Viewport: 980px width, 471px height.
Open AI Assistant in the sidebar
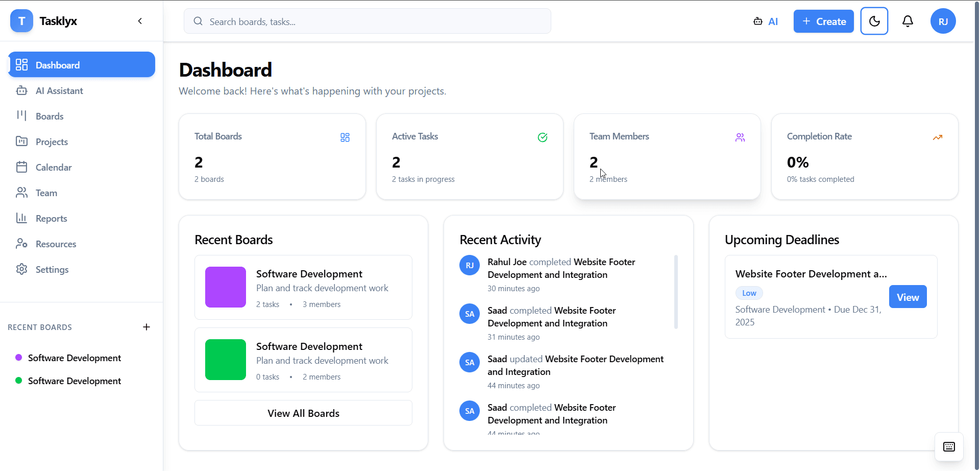pos(82,90)
